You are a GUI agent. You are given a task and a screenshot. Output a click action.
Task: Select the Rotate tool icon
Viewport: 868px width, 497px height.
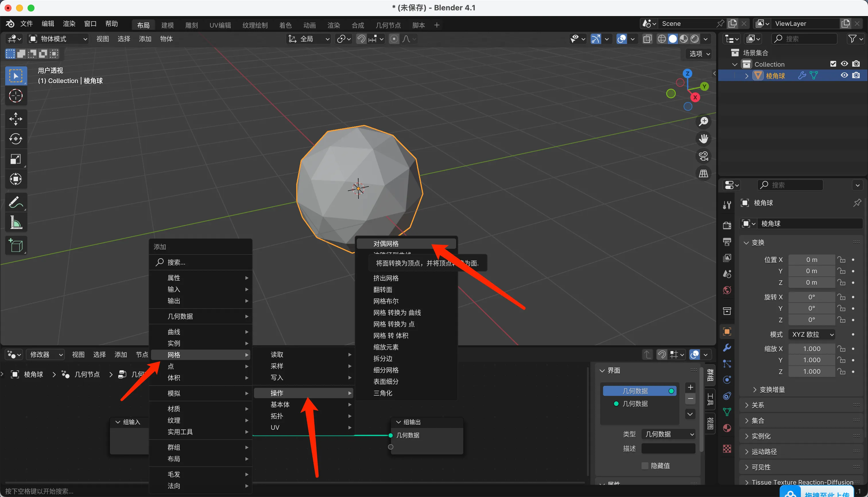(16, 138)
